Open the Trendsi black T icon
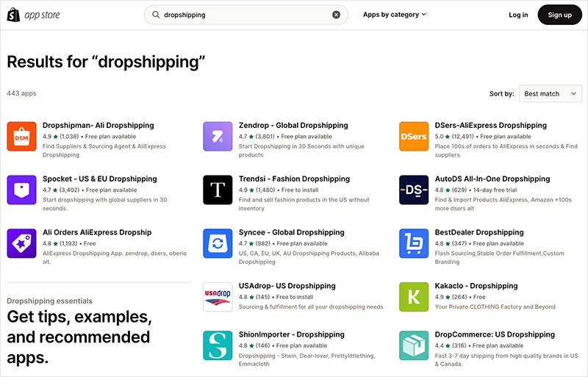 pos(218,190)
